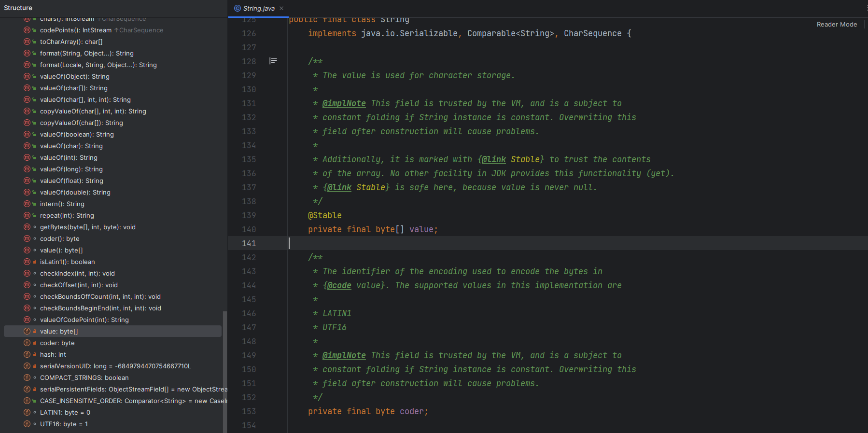Click method icon beside checkIndex(int, int)
The height and width of the screenshot is (433, 868).
(x=27, y=273)
